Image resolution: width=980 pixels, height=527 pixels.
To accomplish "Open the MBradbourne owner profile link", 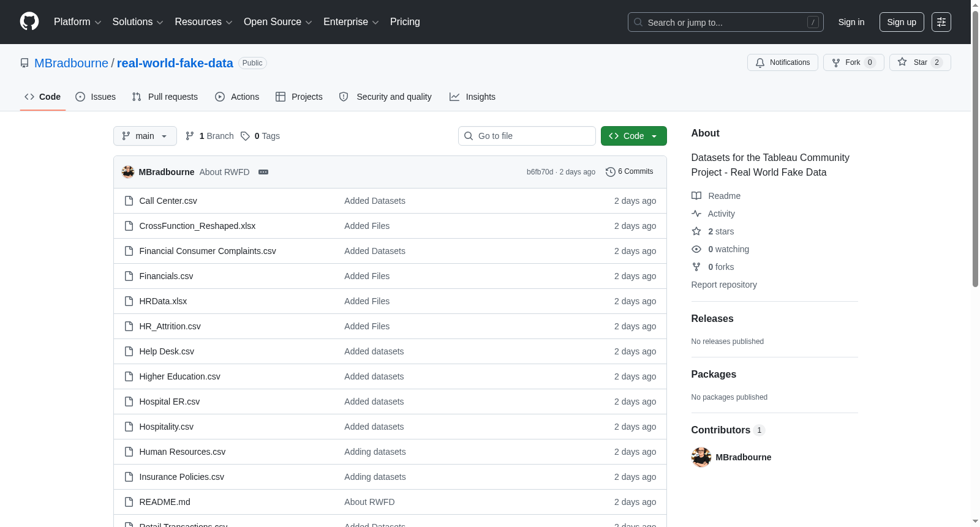I will point(71,63).
